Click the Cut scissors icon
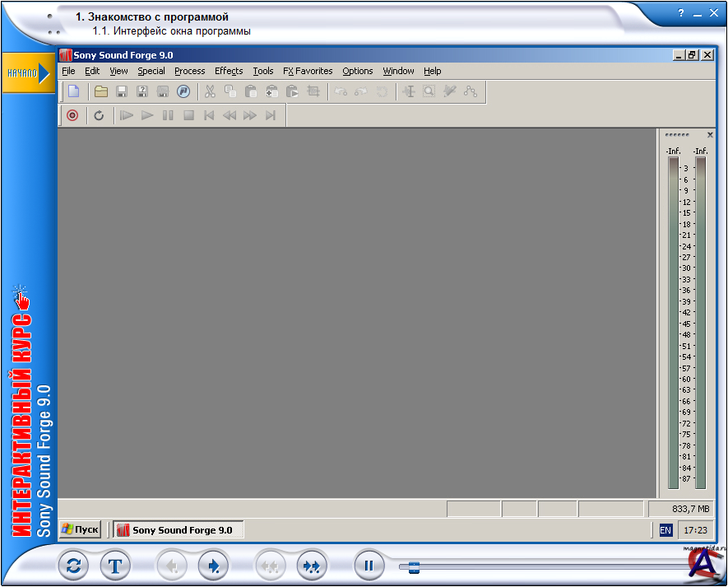 pos(210,91)
